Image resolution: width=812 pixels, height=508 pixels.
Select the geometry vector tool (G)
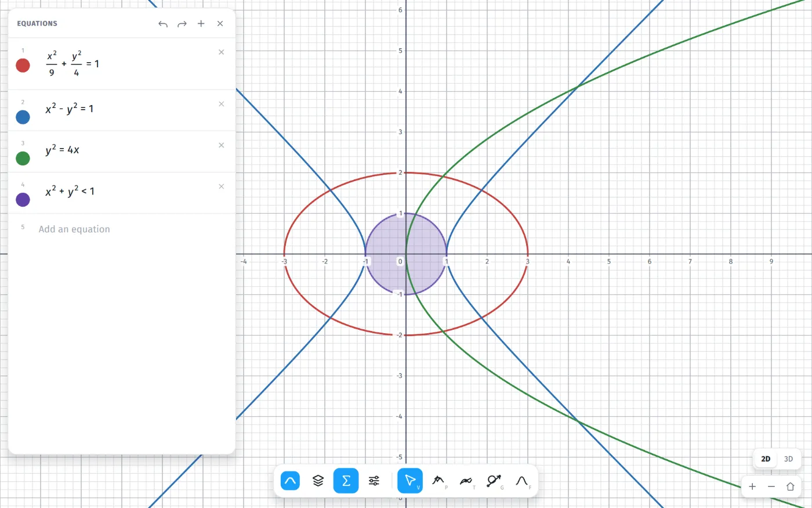pos(495,481)
